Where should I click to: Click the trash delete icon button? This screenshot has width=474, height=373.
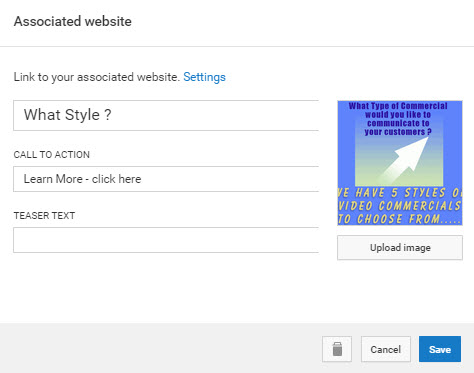click(337, 349)
